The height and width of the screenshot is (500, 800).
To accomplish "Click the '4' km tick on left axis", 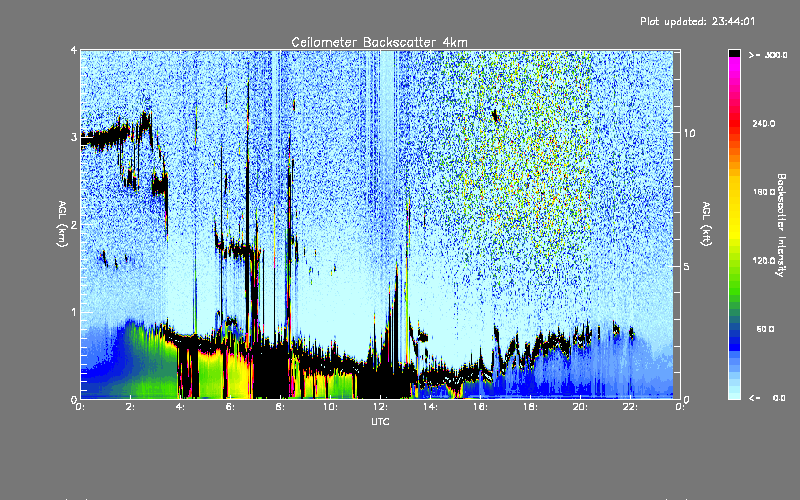I will tap(74, 50).
